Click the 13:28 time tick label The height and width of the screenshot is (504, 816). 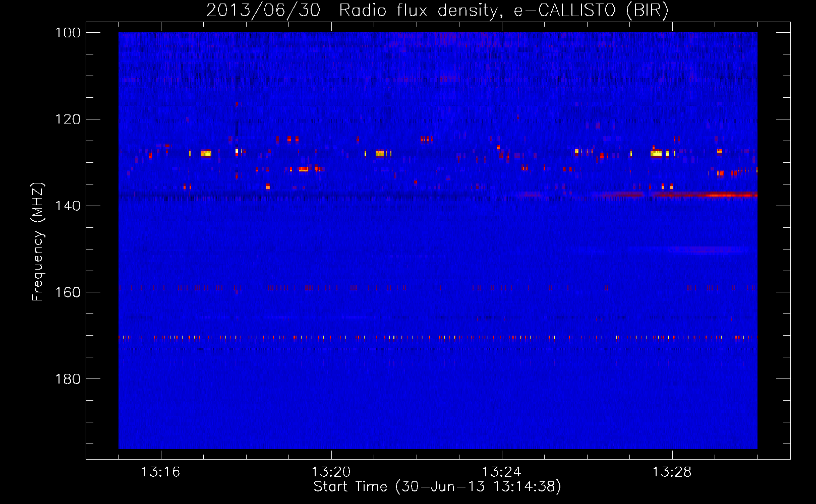(672, 472)
